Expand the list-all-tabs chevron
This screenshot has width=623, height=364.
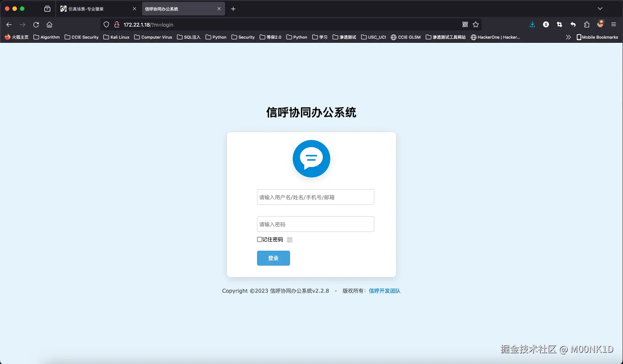[x=600, y=9]
